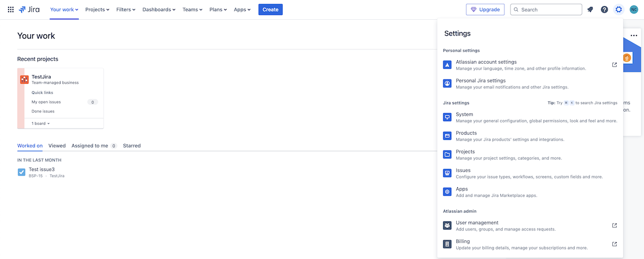644x259 pixels.
Task: Click the Apps settings icon
Action: (447, 192)
